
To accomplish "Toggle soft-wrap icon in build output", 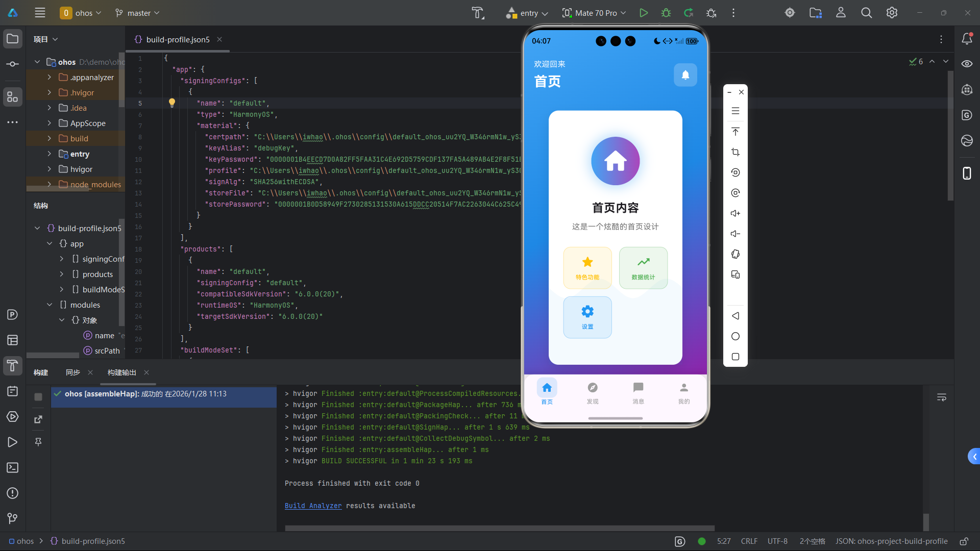I will [941, 397].
